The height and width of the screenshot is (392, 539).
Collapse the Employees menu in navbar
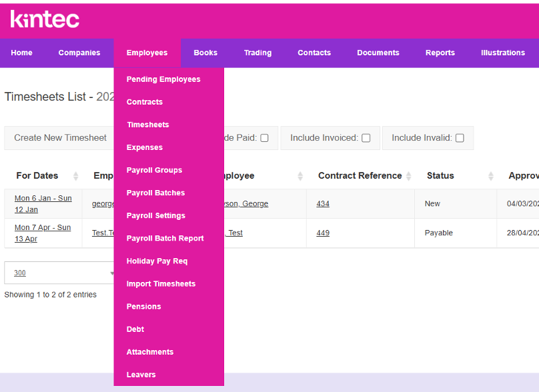[x=147, y=53]
